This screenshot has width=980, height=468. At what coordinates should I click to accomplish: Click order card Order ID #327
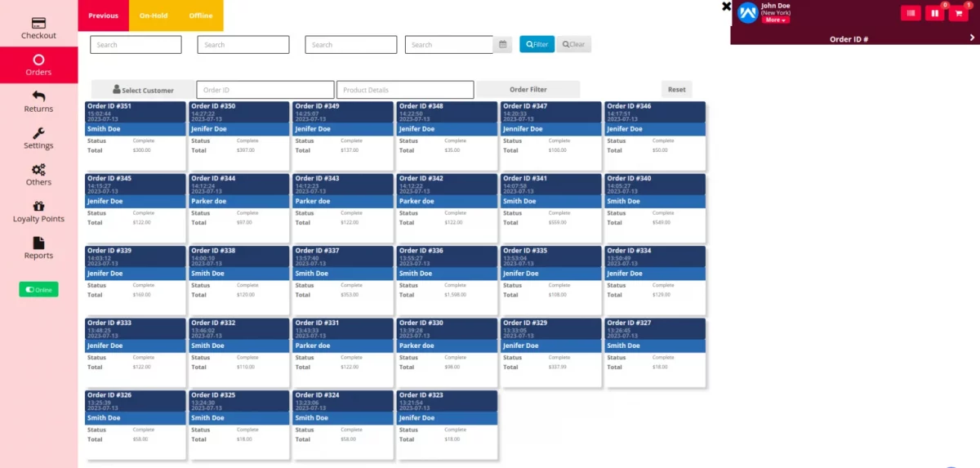click(x=655, y=352)
